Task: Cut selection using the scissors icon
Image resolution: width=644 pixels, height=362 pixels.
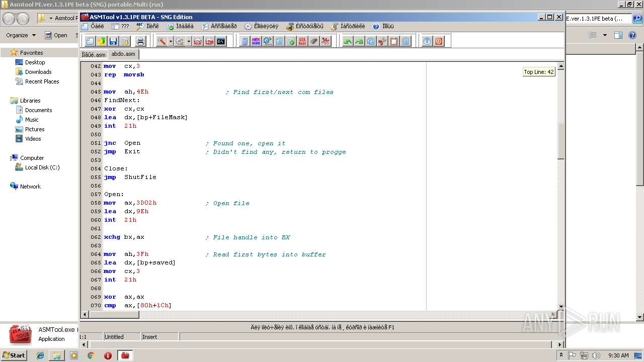Action: point(382,41)
